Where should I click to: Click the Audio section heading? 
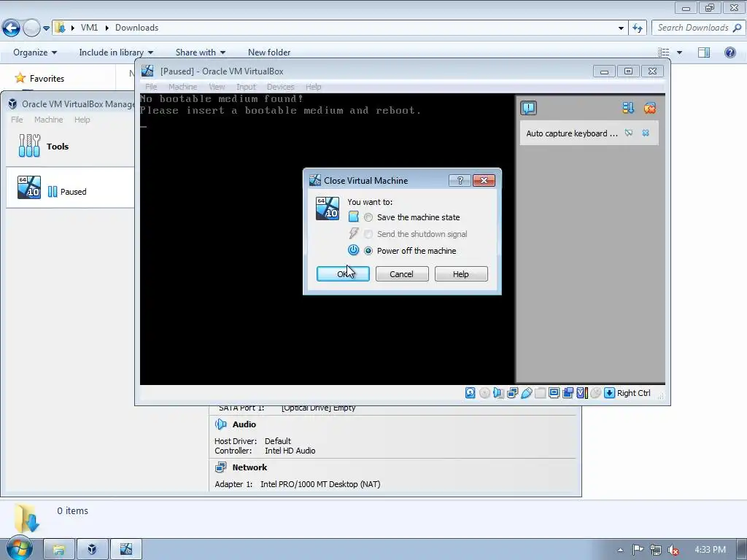click(x=244, y=424)
